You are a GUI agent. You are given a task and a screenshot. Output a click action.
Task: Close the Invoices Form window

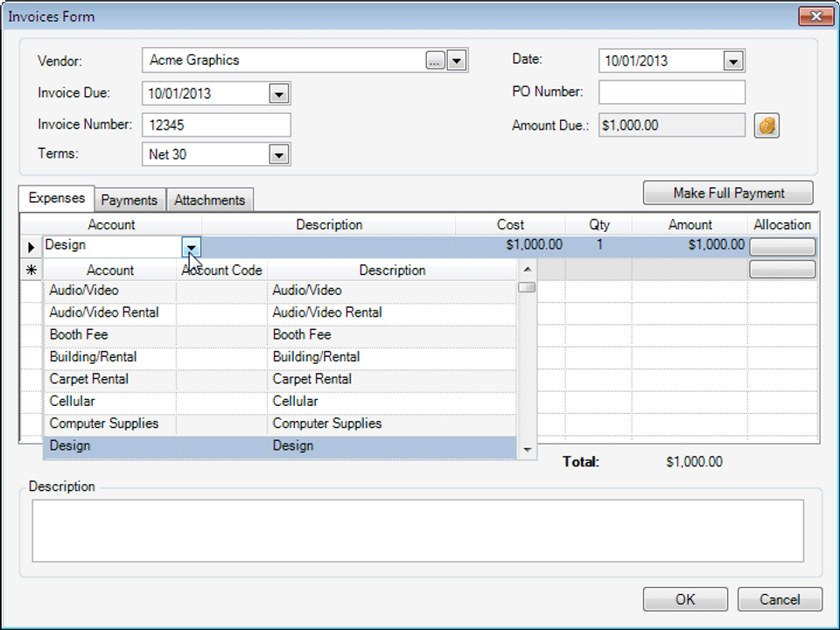815,16
